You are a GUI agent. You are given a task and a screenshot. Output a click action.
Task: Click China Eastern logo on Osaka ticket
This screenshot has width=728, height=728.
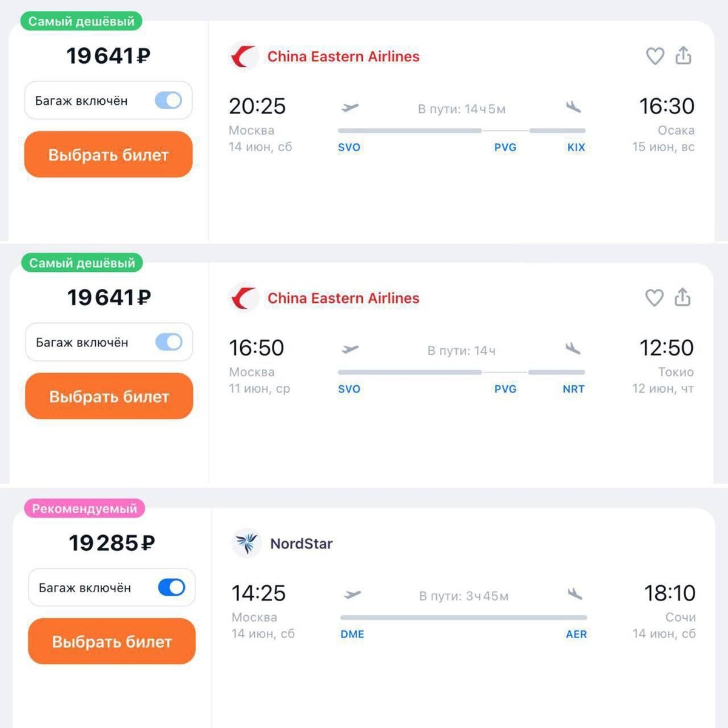[x=244, y=56]
